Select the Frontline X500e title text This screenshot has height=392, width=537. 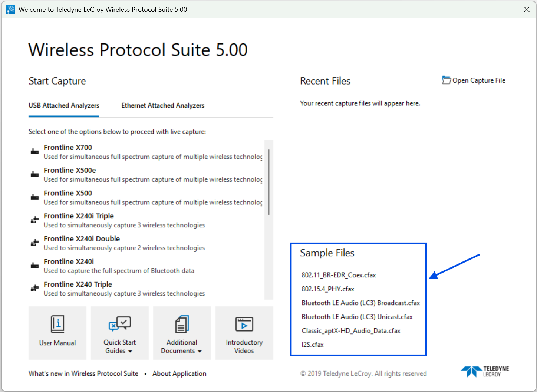coord(70,170)
